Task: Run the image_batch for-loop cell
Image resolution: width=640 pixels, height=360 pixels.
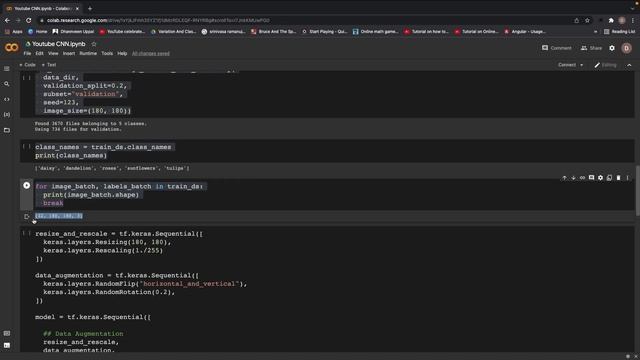Action: point(27,186)
